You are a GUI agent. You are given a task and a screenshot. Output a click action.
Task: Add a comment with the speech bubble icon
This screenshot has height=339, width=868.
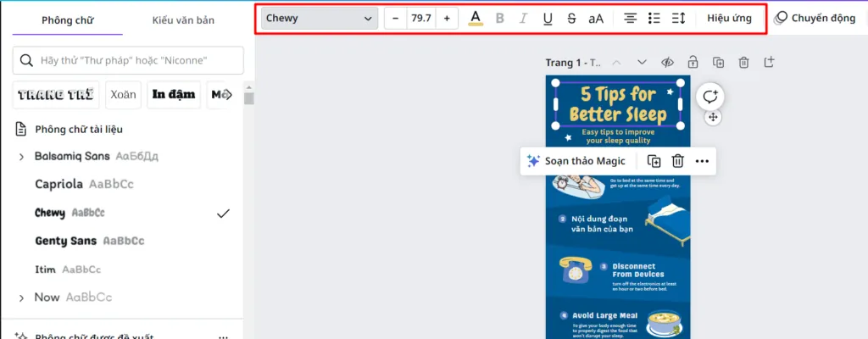[x=710, y=97]
